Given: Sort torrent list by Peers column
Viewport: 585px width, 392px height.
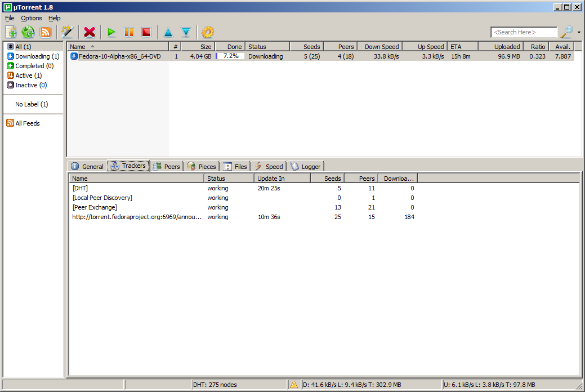Looking at the screenshot, I should pyautogui.click(x=341, y=47).
